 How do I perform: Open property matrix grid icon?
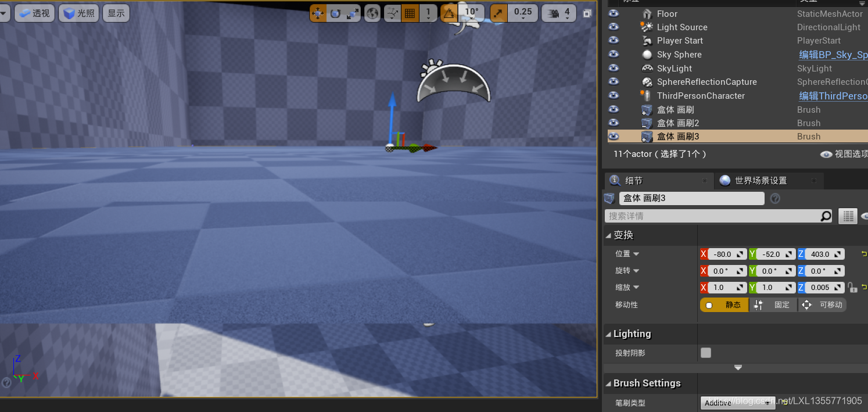[848, 216]
